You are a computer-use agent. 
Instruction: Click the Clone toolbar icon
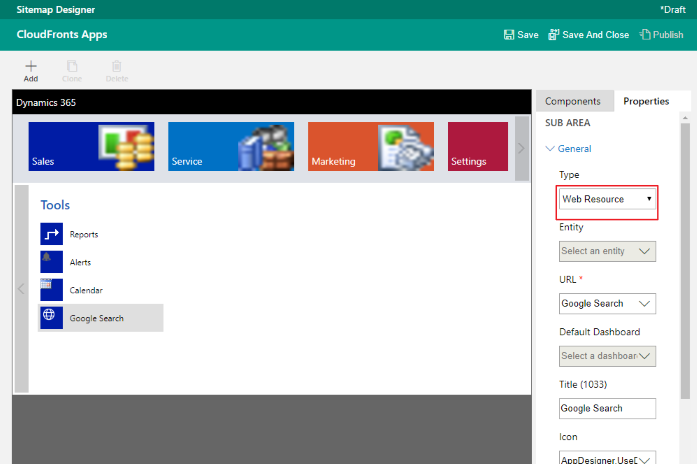[72, 66]
